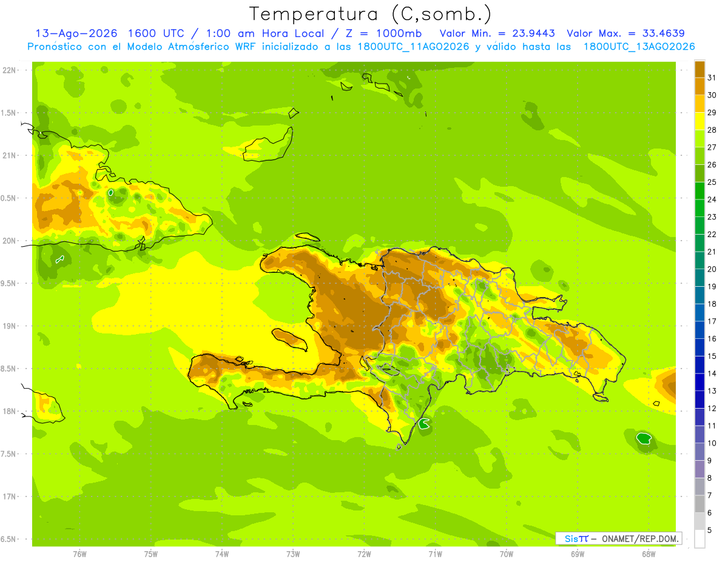This screenshot has width=728, height=562.
Task: Select the valid time "1800UTC_13AGO2026"
Action: [639, 47]
